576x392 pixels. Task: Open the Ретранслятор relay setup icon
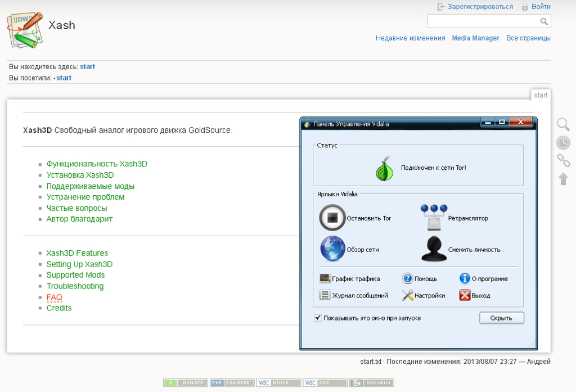[434, 218]
